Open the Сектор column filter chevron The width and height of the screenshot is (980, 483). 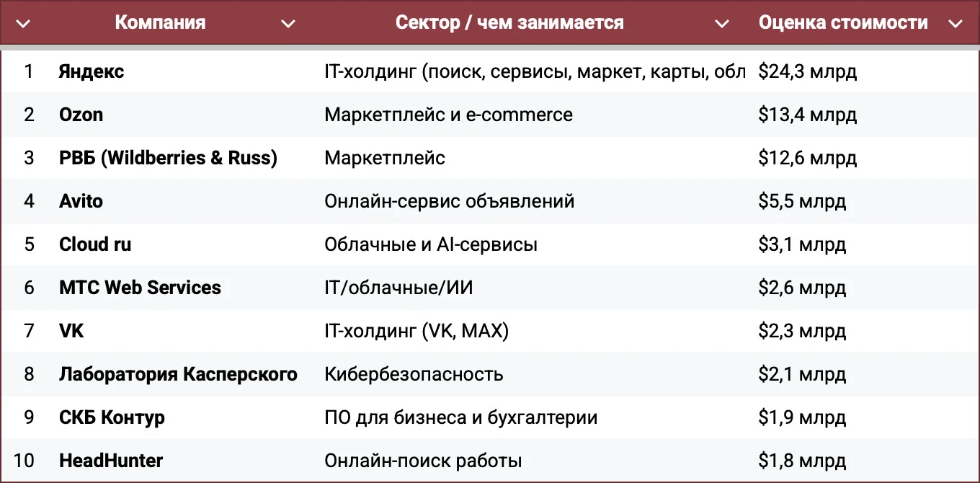722,24
